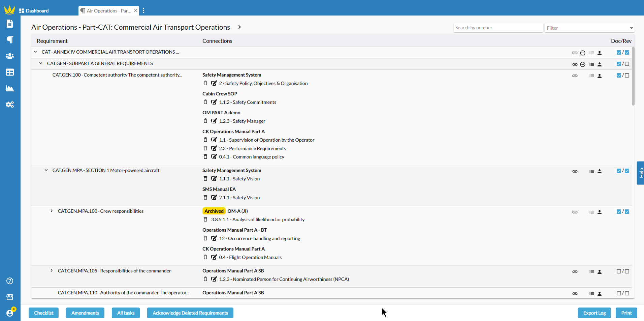Toggle the Doc checkbox for CAT.GEN.MPA.105

point(619,271)
